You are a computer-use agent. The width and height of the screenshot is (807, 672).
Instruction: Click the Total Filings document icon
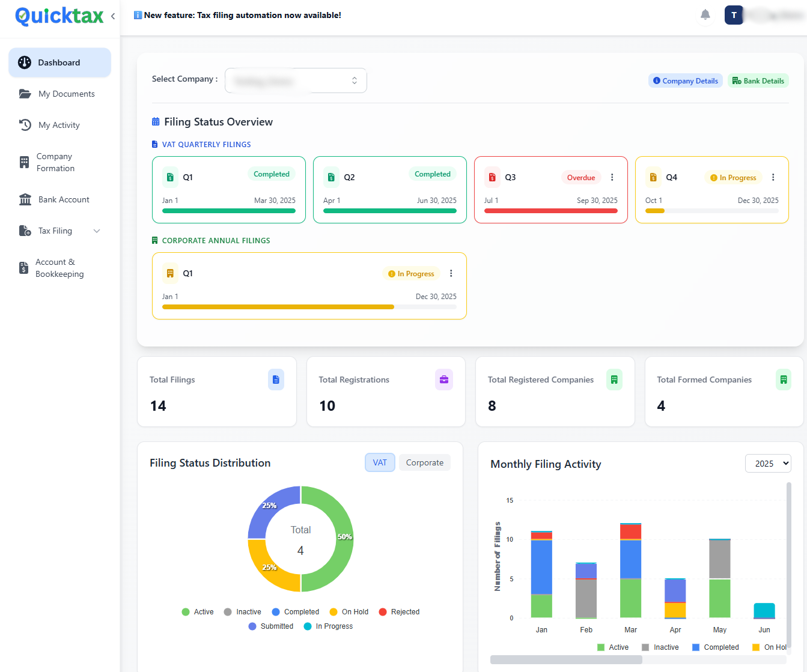coord(276,380)
